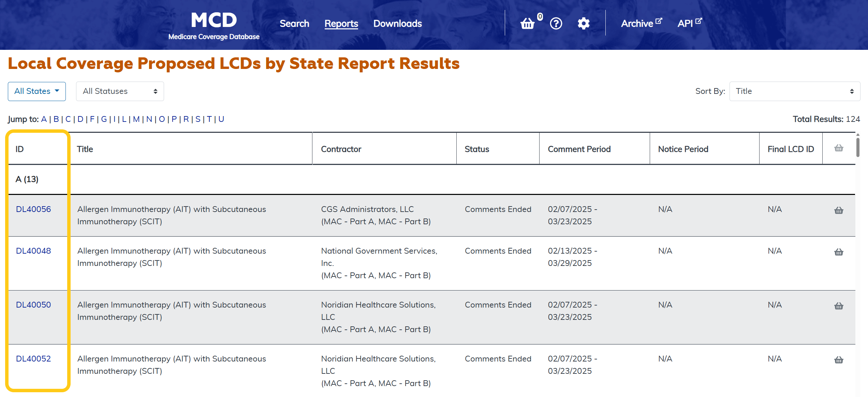Go to the Search menu
868x397 pixels.
(x=294, y=24)
